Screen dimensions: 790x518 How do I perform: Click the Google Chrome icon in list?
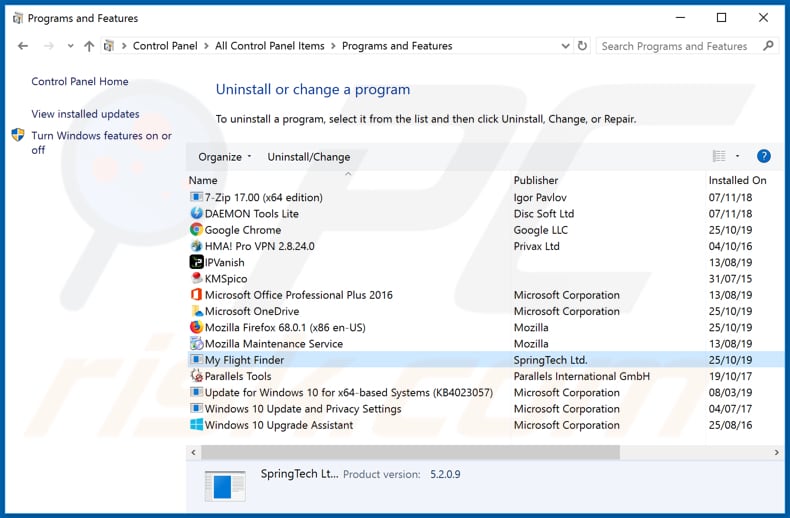tap(196, 230)
